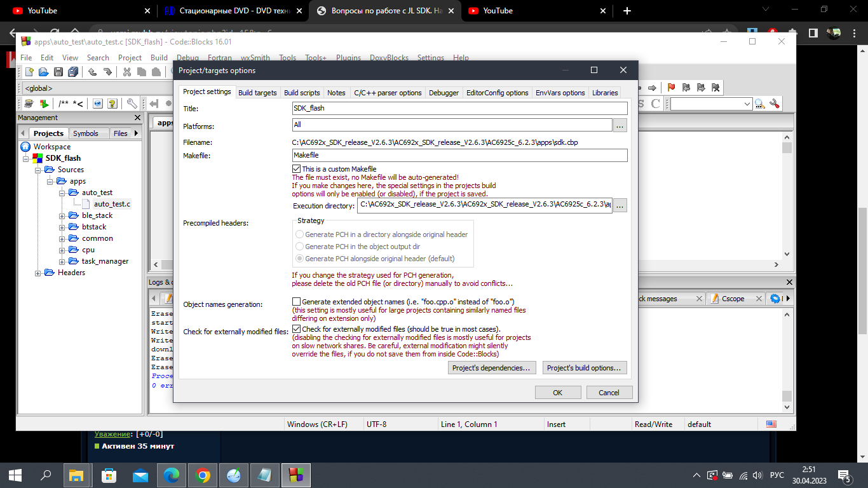The image size is (868, 488).
Task: Click the Paste toolbar icon
Action: click(157, 72)
